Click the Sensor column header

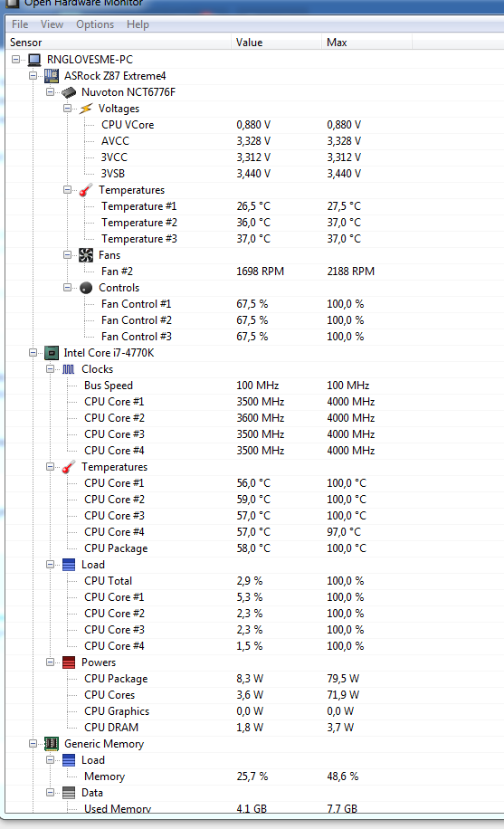pyautogui.click(x=119, y=43)
